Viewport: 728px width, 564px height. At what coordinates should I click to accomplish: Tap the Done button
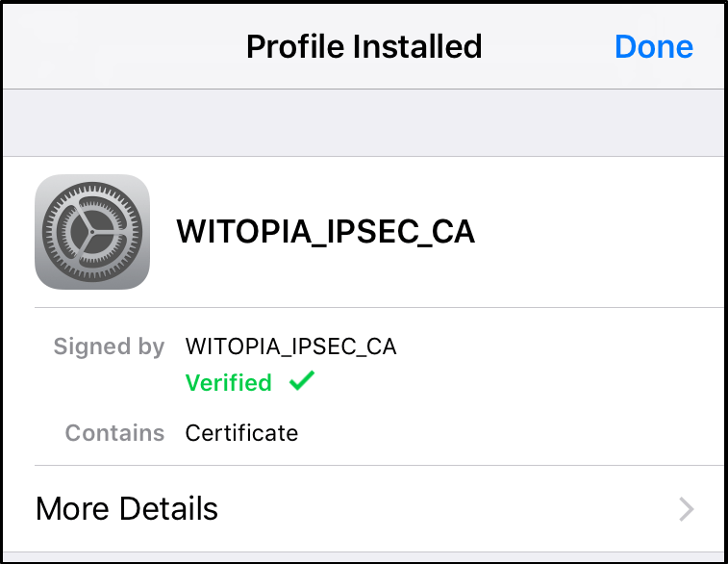(654, 47)
